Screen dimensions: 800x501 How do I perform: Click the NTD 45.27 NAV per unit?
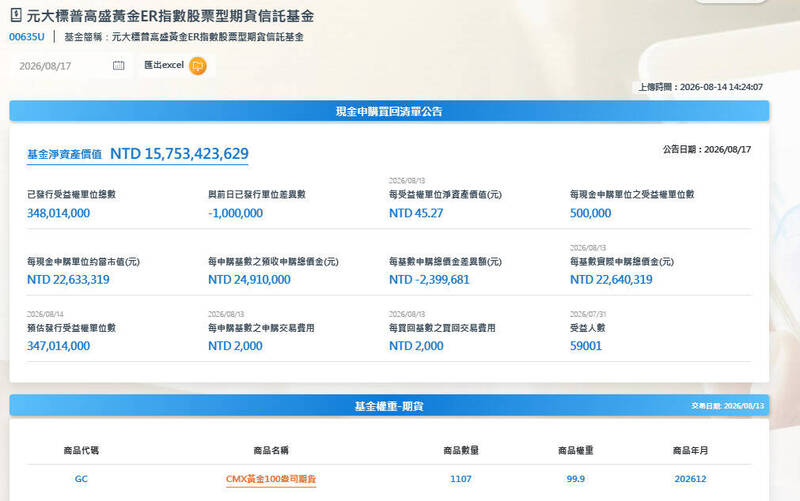416,213
